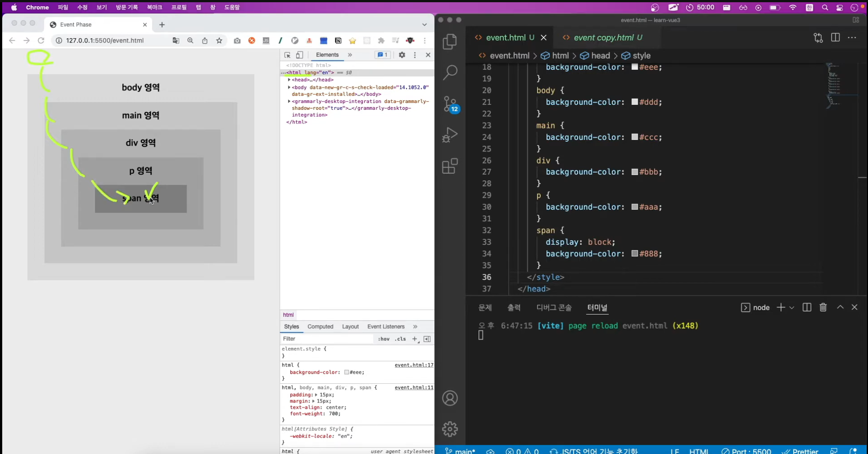The height and width of the screenshot is (454, 868).
Task: Open the Extensions view in VS Code
Action: pos(450,167)
